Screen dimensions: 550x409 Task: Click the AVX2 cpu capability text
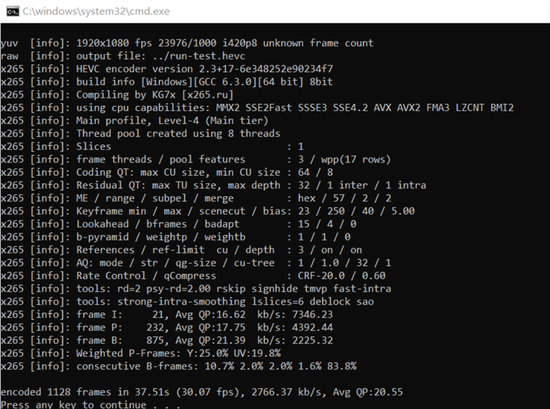click(x=408, y=108)
